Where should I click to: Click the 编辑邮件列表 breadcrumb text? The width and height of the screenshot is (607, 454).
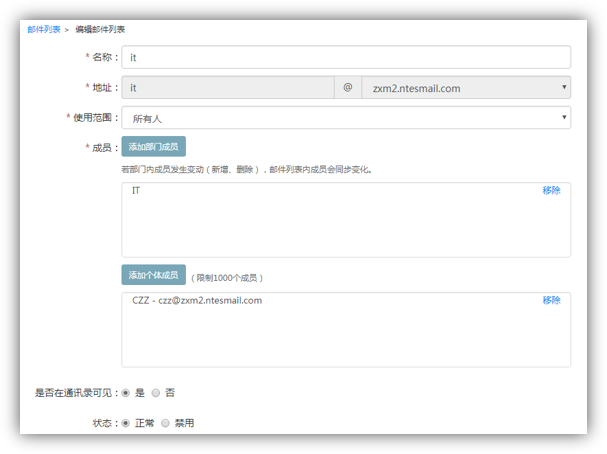click(x=100, y=30)
